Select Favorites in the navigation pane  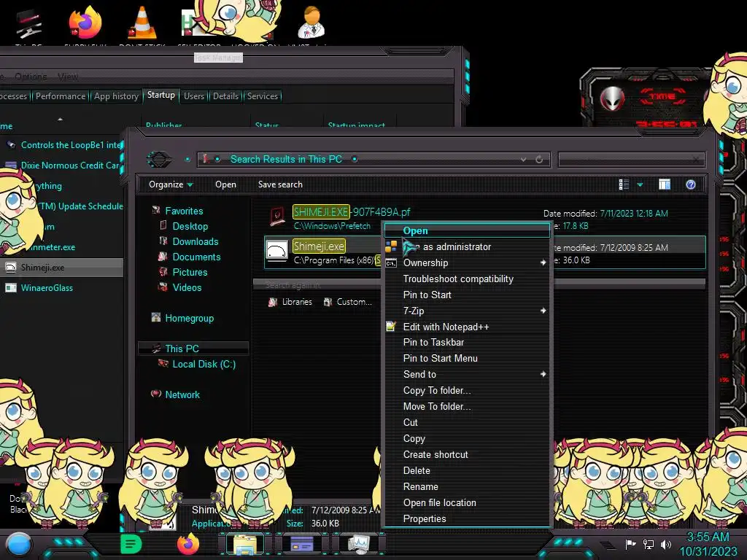(x=184, y=211)
